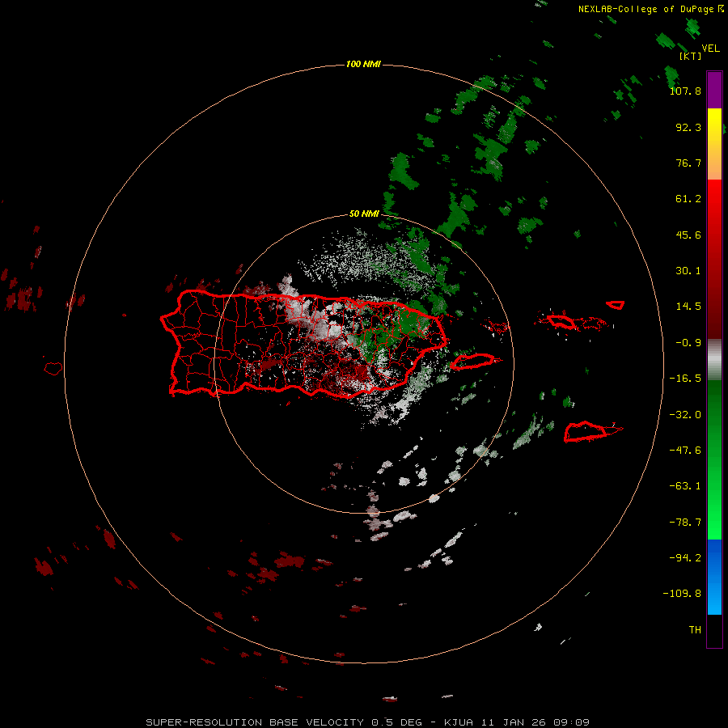Click the -94.2 velocity scale value

click(685, 558)
